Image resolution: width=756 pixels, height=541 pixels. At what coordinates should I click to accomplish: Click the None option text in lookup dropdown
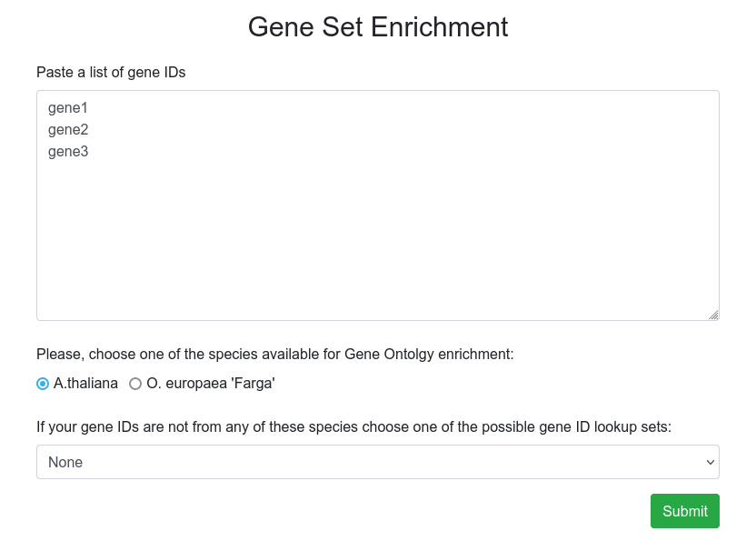(x=65, y=462)
